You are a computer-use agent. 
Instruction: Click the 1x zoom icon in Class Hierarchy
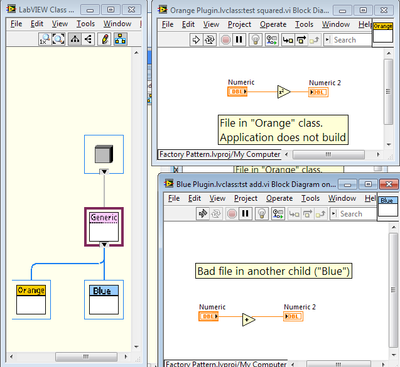(x=45, y=39)
